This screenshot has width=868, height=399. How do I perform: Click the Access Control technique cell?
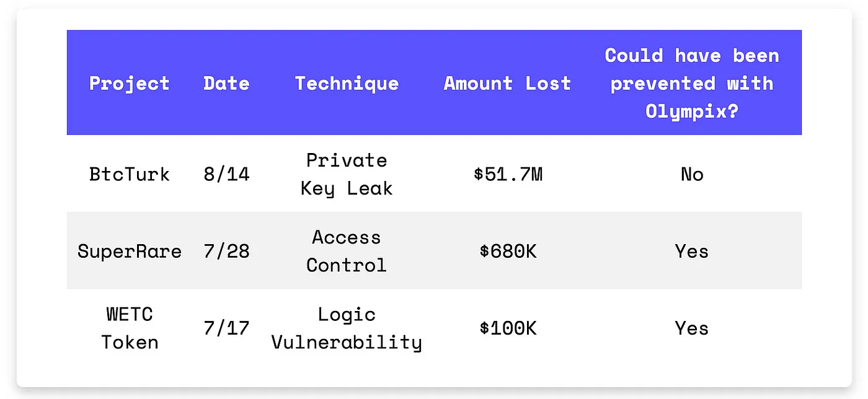click(x=347, y=251)
